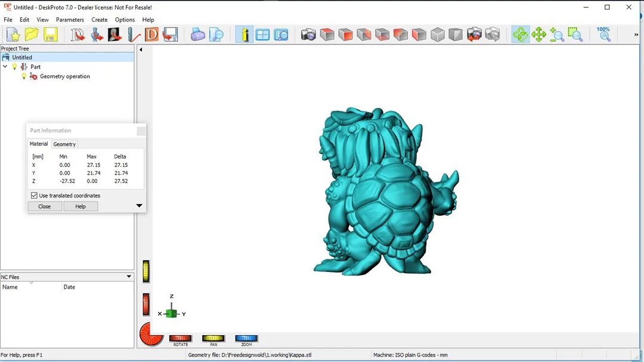Click the blue four-pane window icon
The image size is (644, 362).
pos(262,35)
